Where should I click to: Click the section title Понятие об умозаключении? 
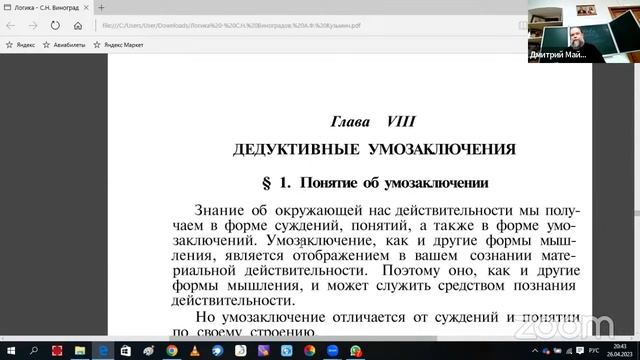[x=394, y=183]
